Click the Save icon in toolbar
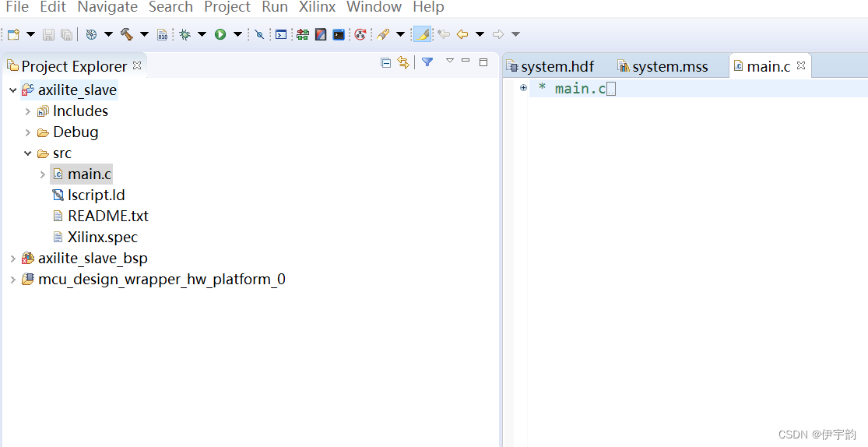Screen dimensions: 868x447 click(49, 34)
